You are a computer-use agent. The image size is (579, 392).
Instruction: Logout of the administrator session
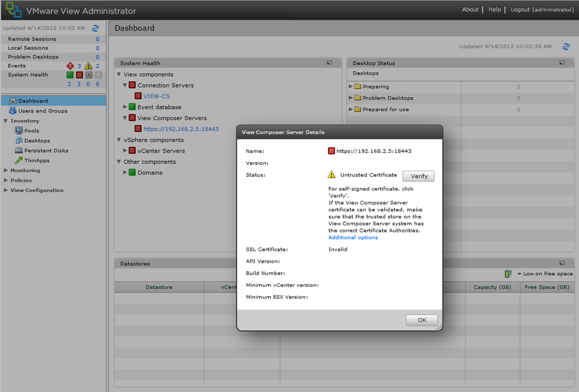(x=542, y=10)
